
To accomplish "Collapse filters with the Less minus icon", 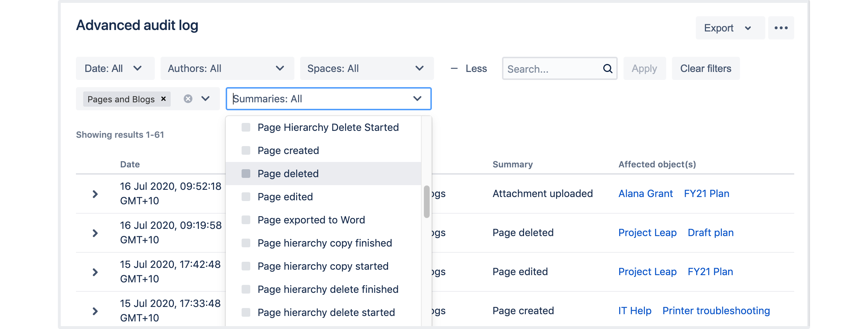I will tap(454, 68).
